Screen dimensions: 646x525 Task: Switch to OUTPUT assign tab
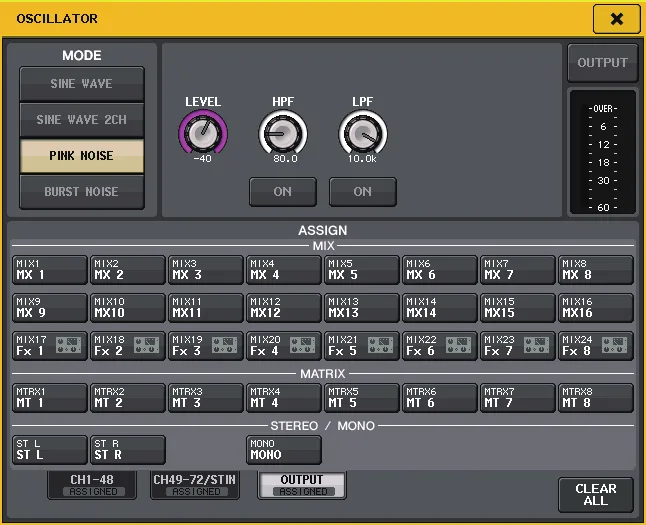click(302, 485)
